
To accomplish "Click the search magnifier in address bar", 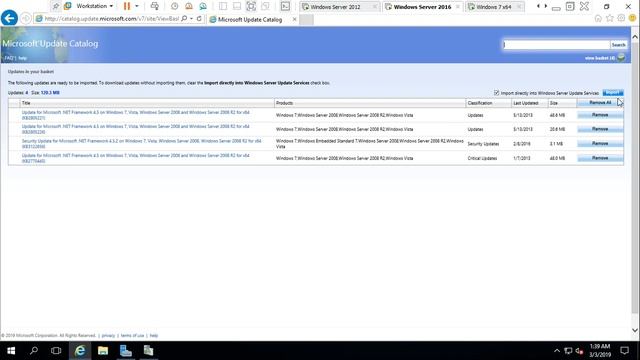I will tap(184, 18).
